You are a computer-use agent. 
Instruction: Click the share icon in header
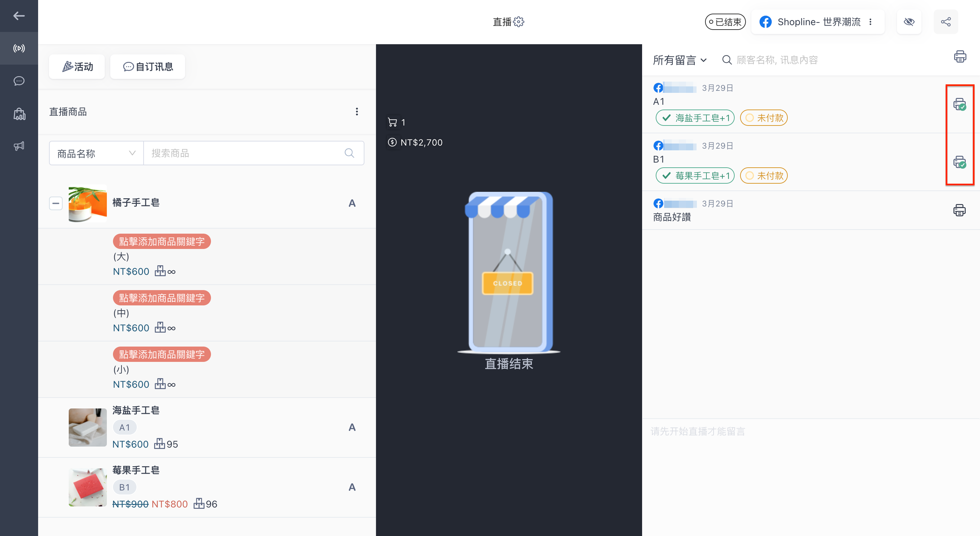[945, 22]
